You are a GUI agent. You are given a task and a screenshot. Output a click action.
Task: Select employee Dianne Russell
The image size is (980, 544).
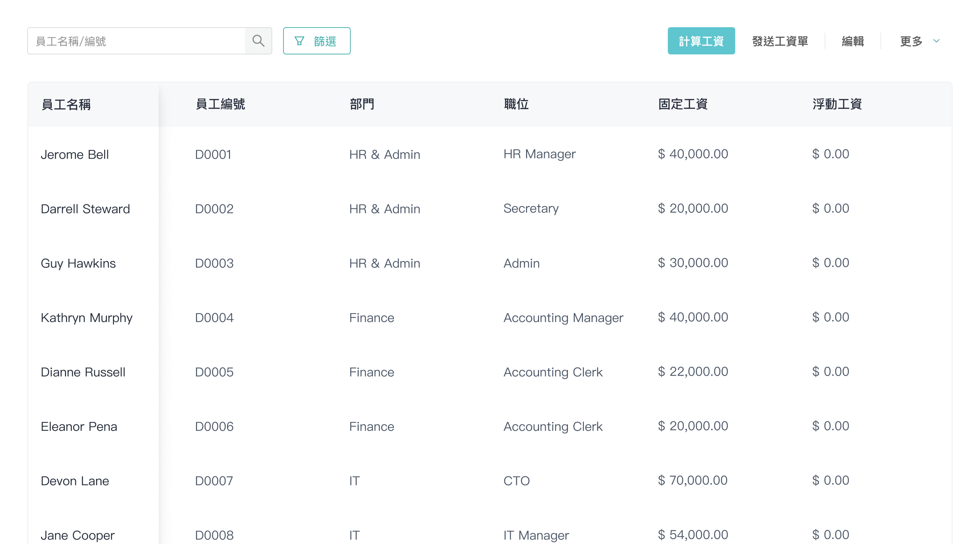pos(83,372)
